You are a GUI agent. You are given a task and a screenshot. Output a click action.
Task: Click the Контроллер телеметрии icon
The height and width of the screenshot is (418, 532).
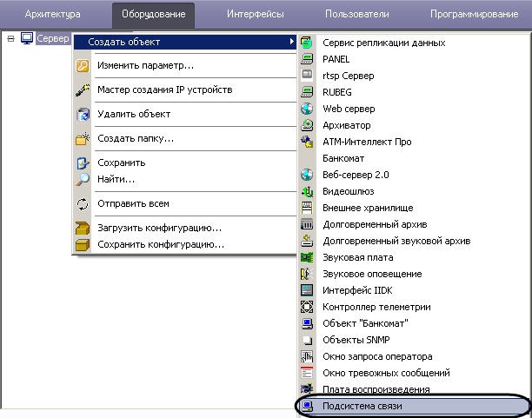306,308
